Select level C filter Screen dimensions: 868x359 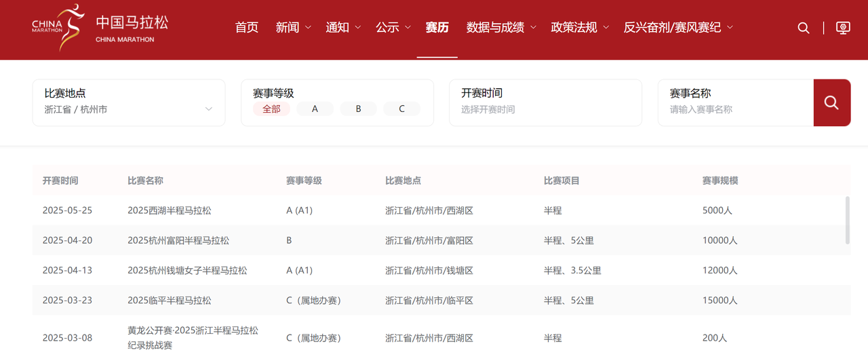click(x=401, y=109)
